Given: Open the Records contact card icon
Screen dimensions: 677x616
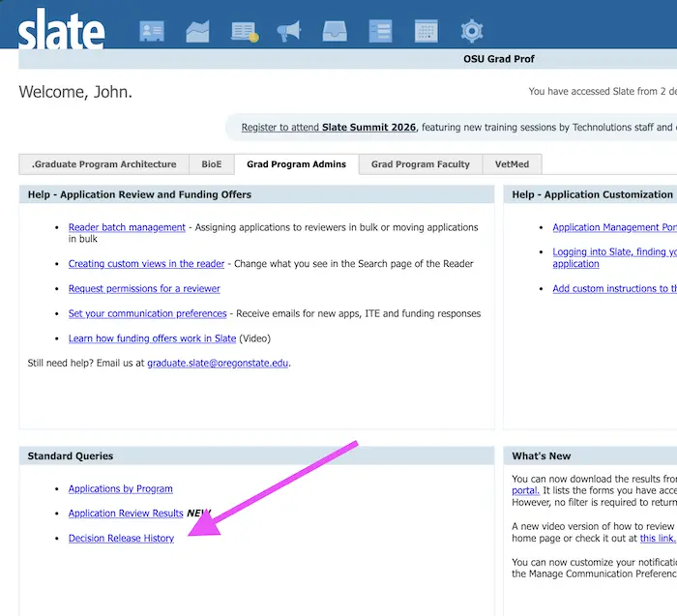Looking at the screenshot, I should click(152, 31).
